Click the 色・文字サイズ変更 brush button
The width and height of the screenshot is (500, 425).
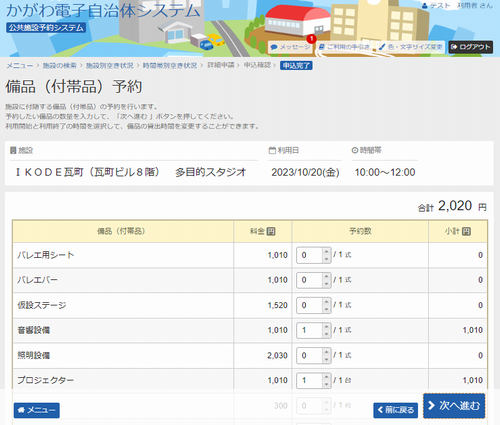(411, 47)
